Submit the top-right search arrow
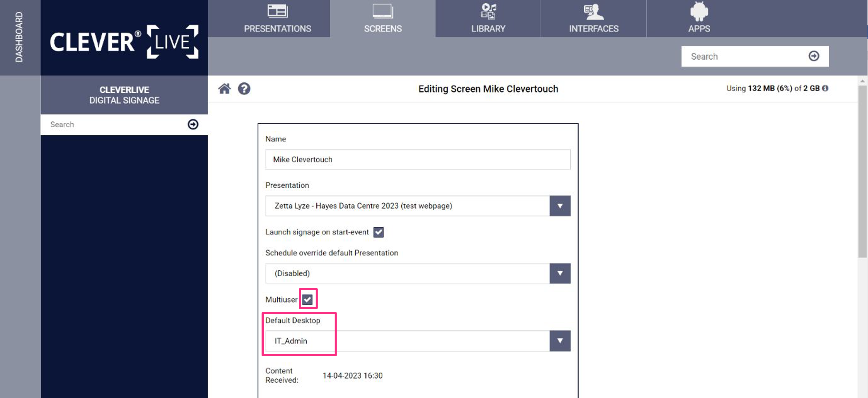 pyautogui.click(x=814, y=56)
